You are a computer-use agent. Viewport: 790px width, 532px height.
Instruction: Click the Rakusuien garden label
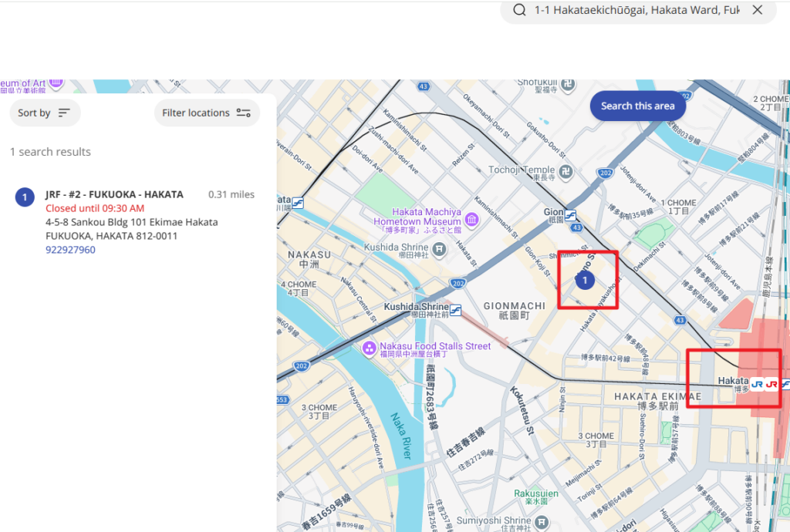535,493
